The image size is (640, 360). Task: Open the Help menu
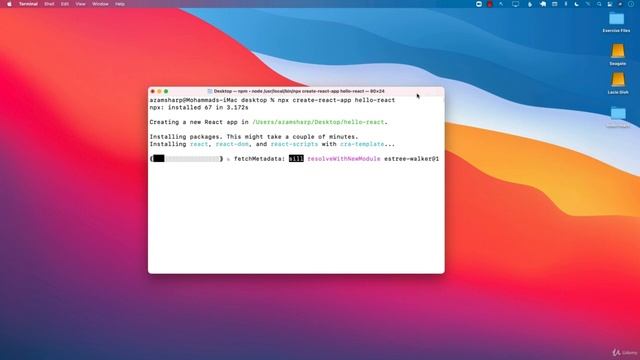pyautogui.click(x=120, y=4)
